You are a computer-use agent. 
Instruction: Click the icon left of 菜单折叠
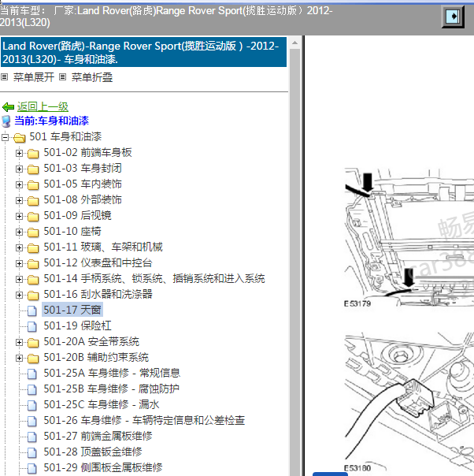62,77
